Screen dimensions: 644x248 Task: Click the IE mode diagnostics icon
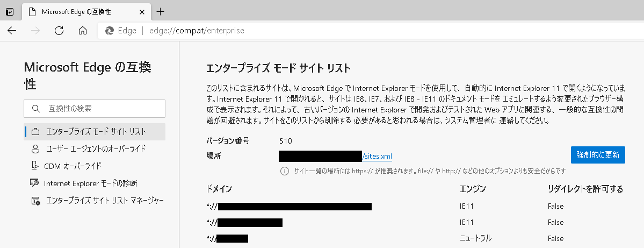click(34, 183)
